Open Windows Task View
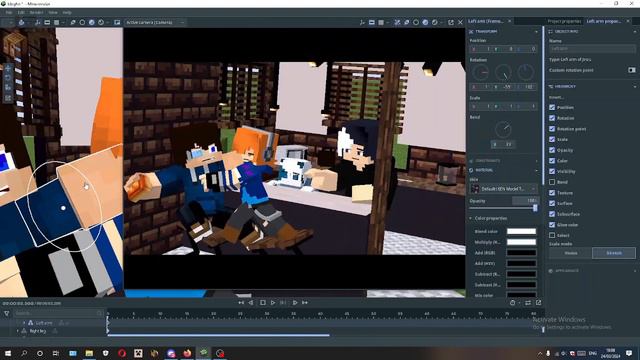This screenshot has height=360, width=640. tap(56, 353)
